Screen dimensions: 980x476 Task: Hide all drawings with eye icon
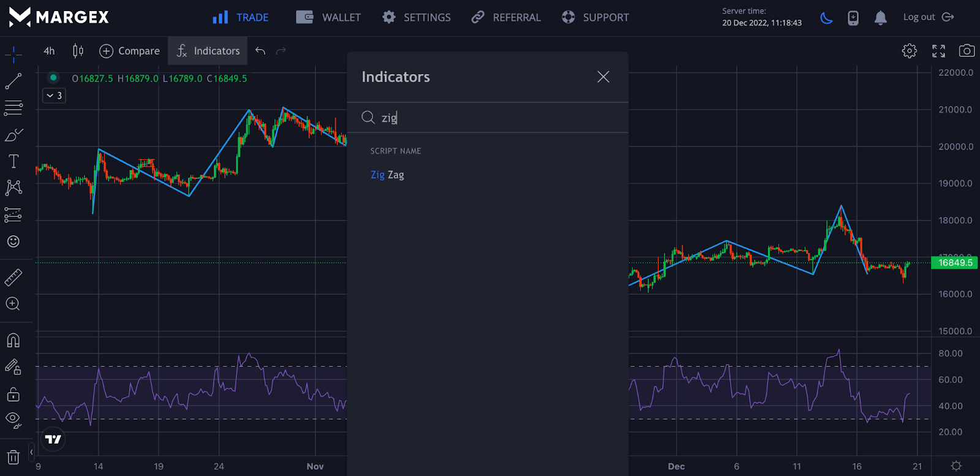tap(13, 420)
